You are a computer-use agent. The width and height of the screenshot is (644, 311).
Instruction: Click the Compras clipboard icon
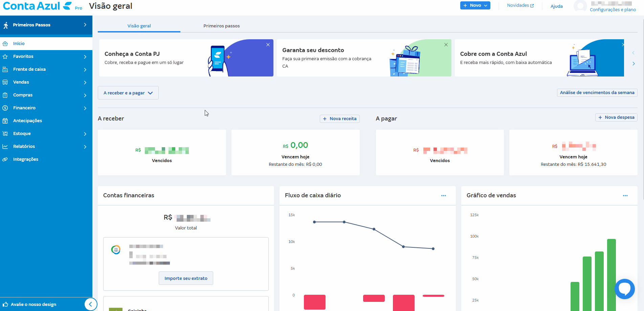pos(5,95)
